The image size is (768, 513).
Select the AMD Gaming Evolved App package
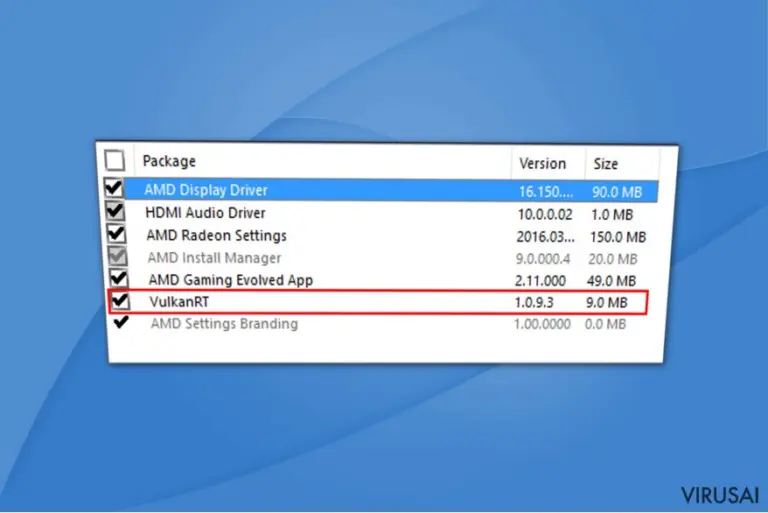point(231,280)
